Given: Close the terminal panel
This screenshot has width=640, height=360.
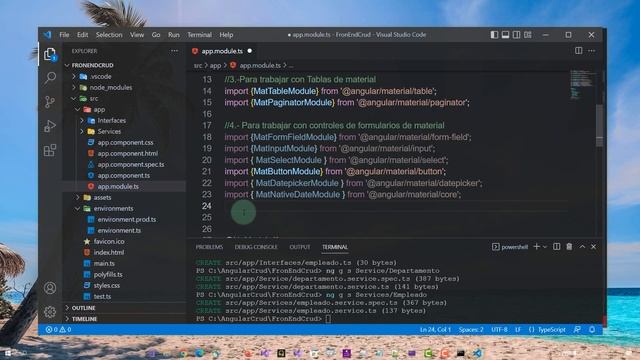Looking at the screenshot, I should [593, 247].
